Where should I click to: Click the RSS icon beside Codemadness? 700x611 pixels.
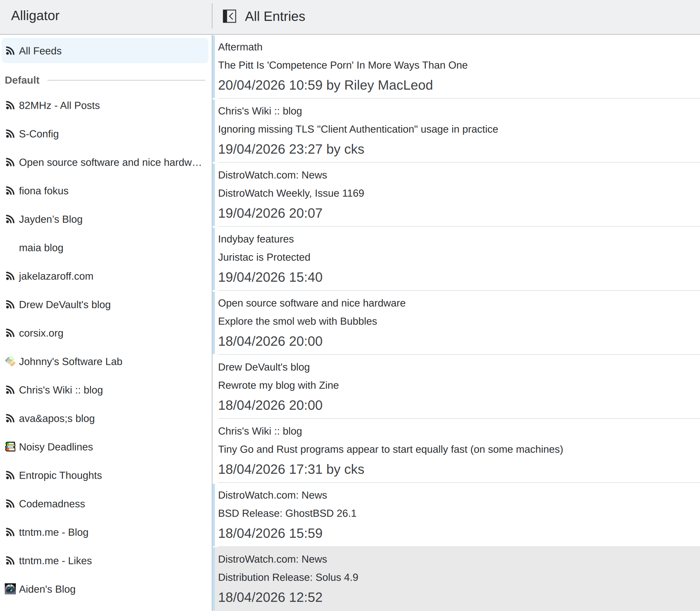coord(10,504)
